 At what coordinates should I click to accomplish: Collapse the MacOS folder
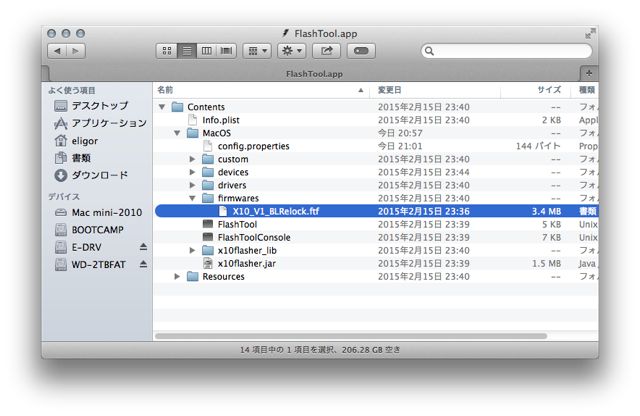point(177,133)
